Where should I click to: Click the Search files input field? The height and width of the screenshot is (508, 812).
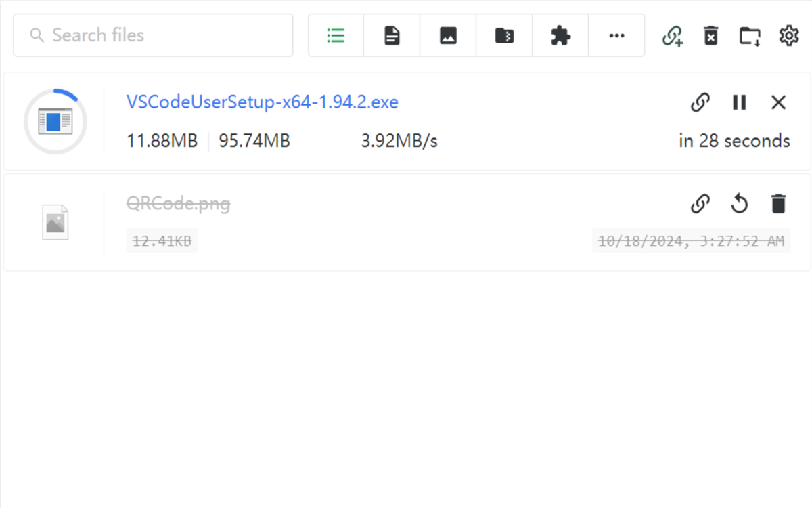(x=153, y=35)
